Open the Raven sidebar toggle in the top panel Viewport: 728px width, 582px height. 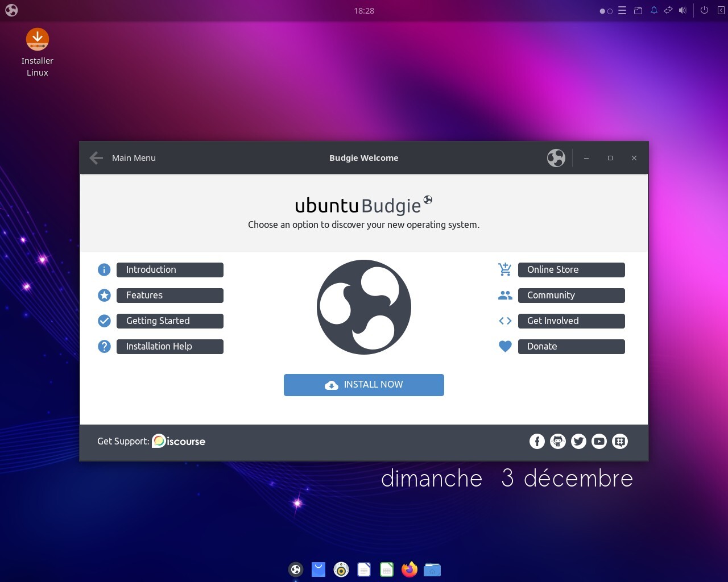(721, 10)
